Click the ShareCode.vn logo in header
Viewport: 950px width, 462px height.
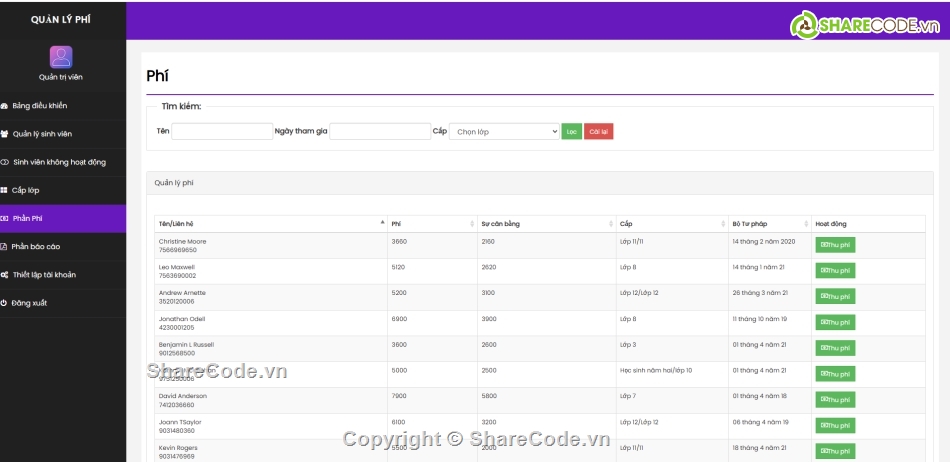click(x=865, y=25)
